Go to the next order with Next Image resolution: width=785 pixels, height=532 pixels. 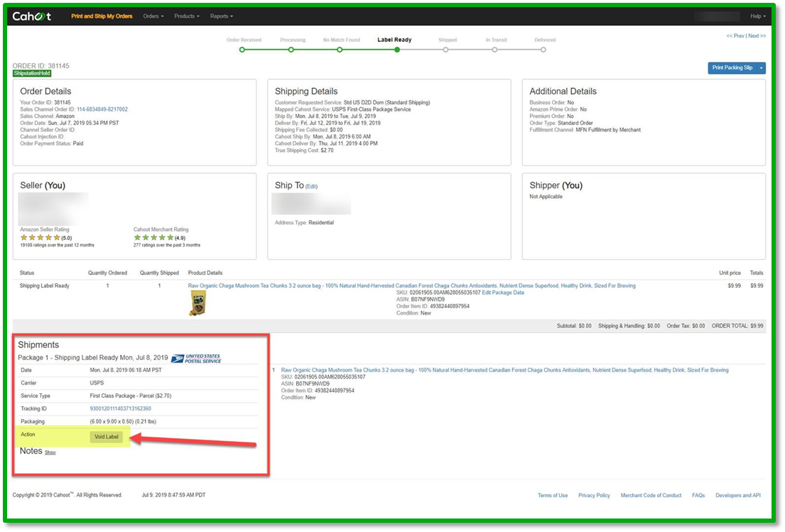coord(757,36)
